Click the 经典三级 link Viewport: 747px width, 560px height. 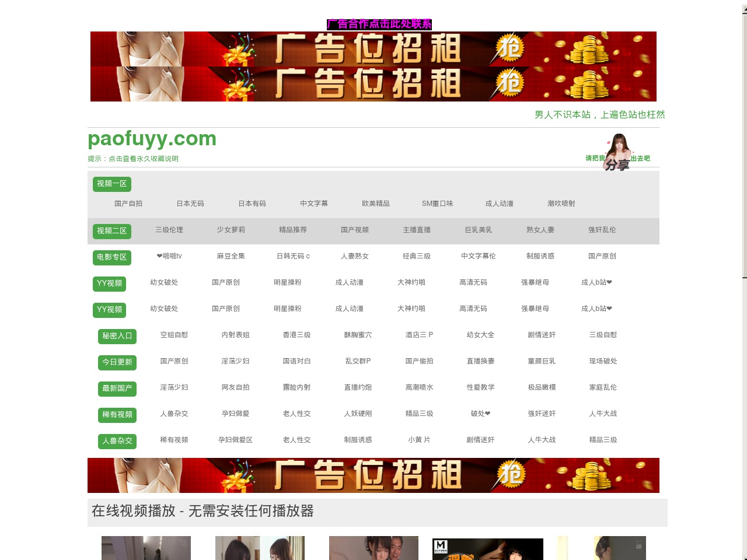(417, 256)
